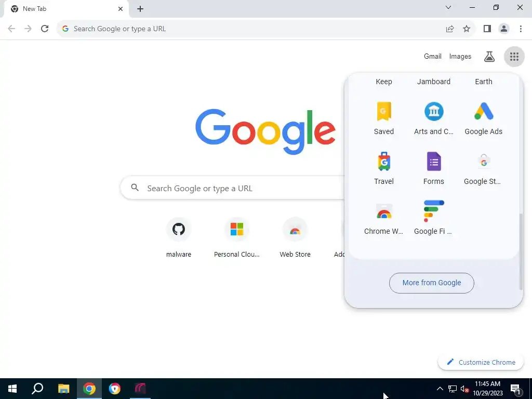Screen dimensions: 532x399
Task: Click the Keep label in apps panel
Action: [x=384, y=82]
